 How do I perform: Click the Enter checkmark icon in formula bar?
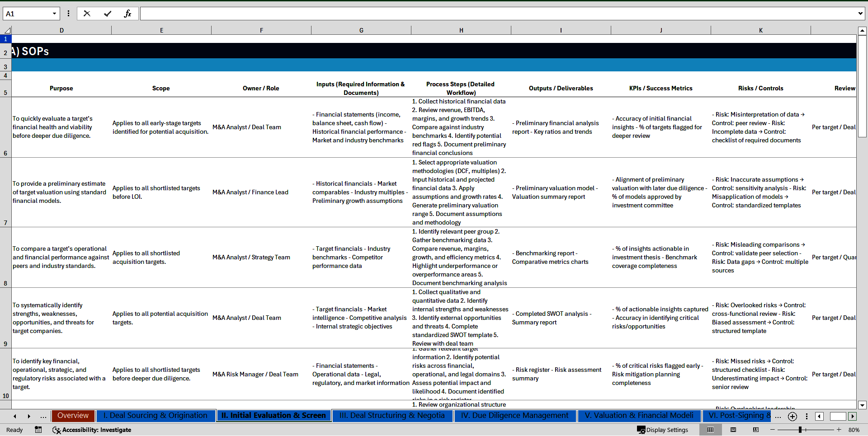pyautogui.click(x=107, y=14)
